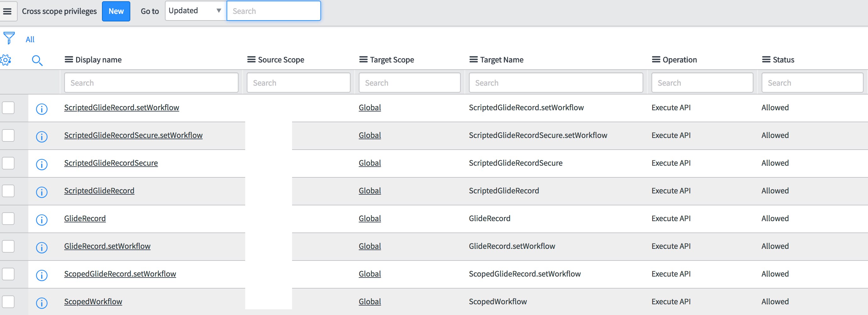
Task: Click the All filter breadcrumb
Action: tap(30, 39)
